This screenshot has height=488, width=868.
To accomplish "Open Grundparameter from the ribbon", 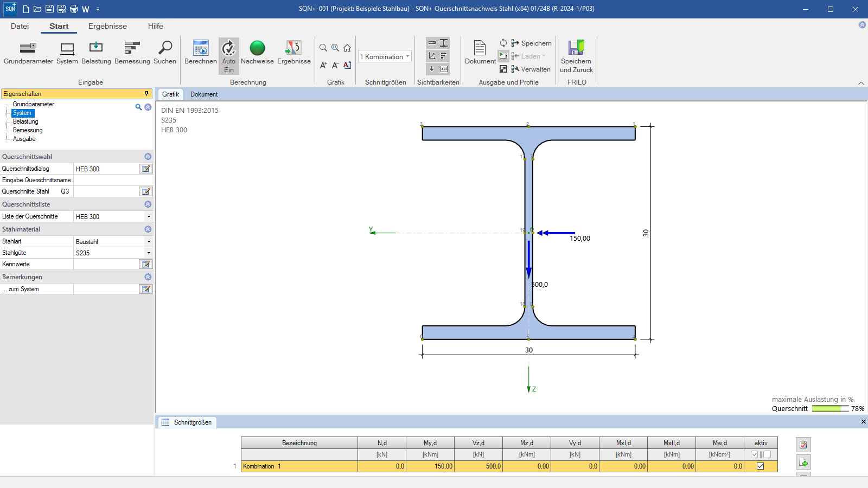I will point(28,53).
